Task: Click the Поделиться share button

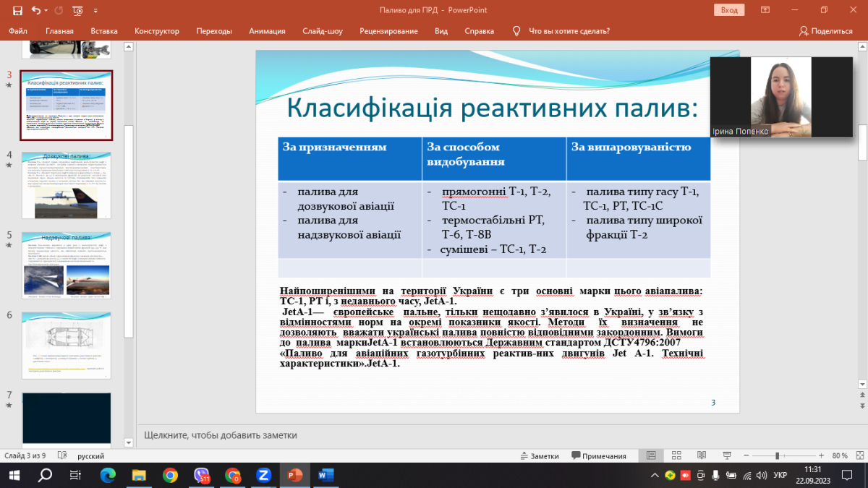Action: point(825,31)
